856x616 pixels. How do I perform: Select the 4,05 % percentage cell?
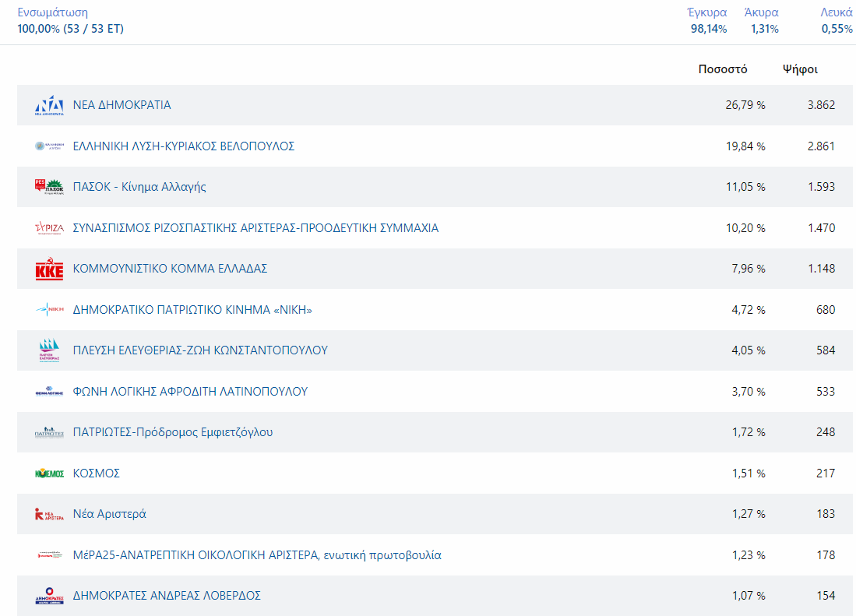click(749, 350)
